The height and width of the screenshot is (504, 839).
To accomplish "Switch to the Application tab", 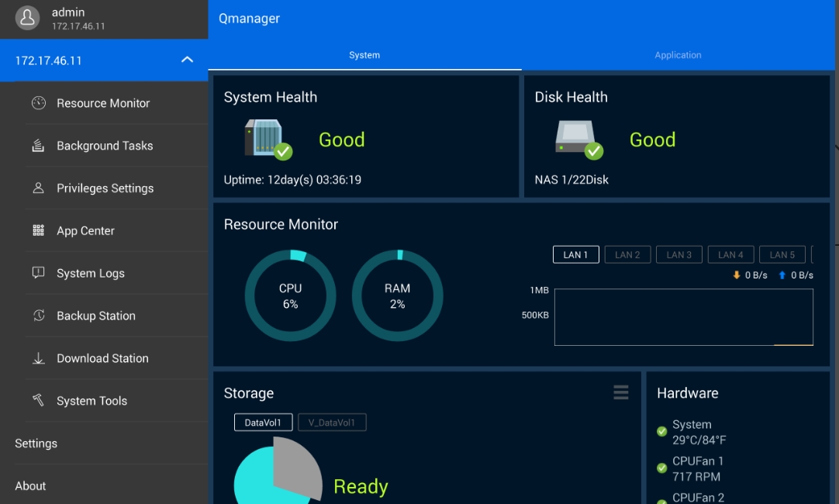I will 678,55.
